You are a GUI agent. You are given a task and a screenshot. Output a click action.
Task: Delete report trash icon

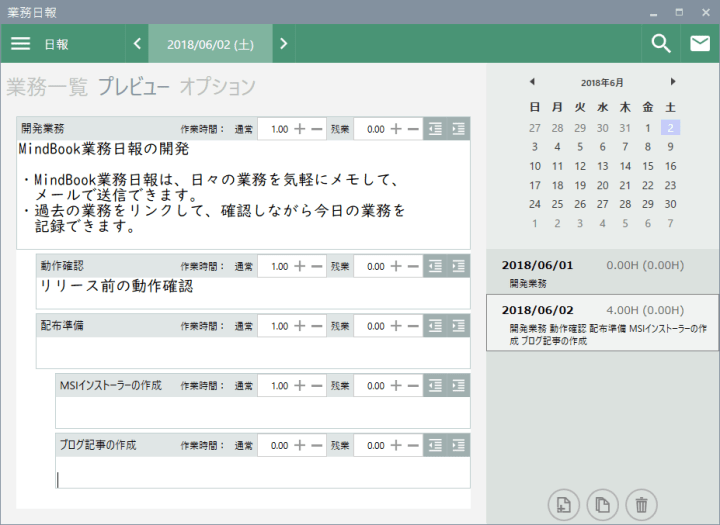[x=641, y=505]
